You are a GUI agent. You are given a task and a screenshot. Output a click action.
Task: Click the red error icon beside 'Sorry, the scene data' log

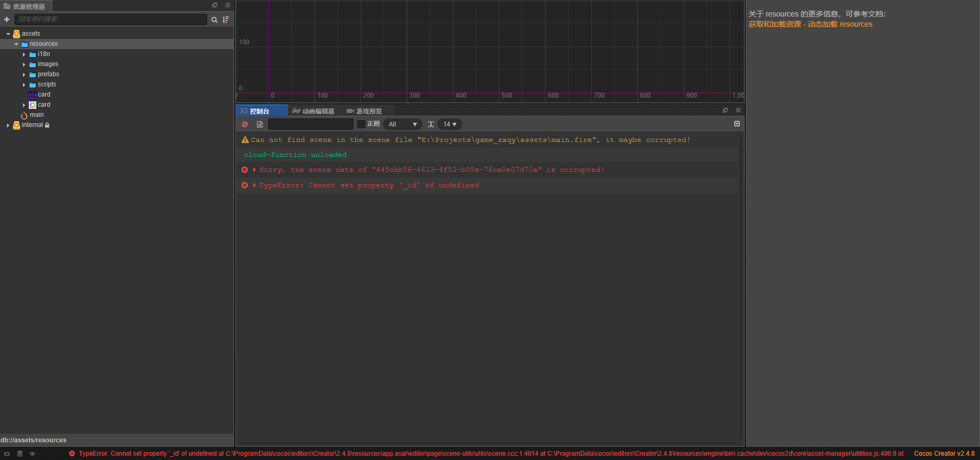pyautogui.click(x=245, y=170)
